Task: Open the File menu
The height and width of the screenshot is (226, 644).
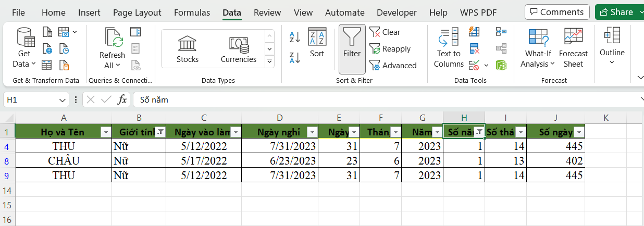Action: click(x=18, y=12)
